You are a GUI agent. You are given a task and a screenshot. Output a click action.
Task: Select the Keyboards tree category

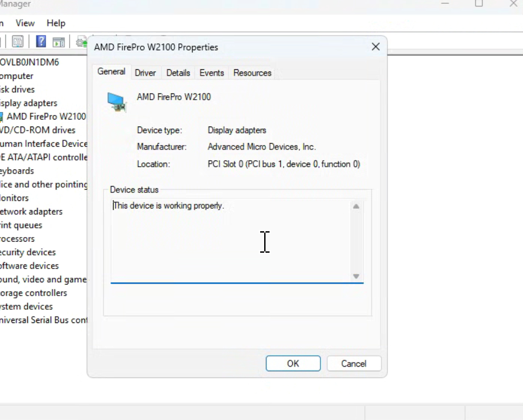17,171
